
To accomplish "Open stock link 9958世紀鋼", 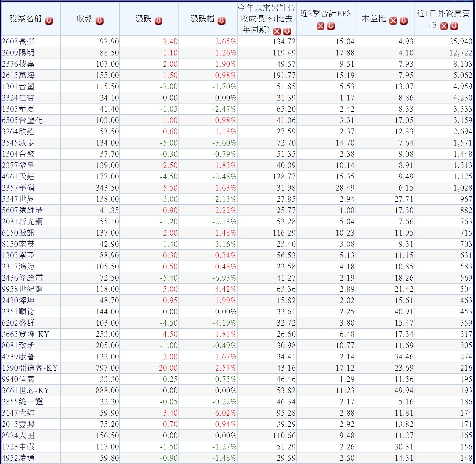I will click(22, 289).
